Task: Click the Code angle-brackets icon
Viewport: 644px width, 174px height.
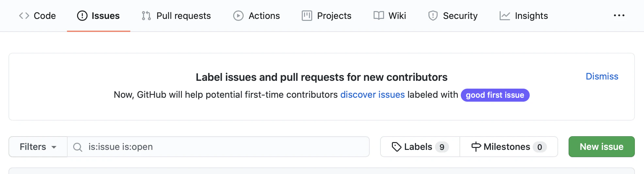Action: [24, 16]
